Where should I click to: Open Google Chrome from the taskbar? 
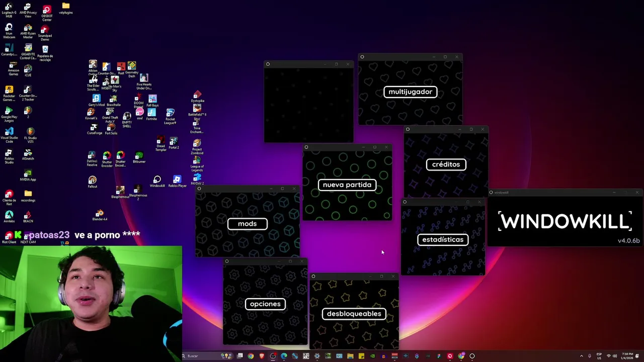click(251, 356)
